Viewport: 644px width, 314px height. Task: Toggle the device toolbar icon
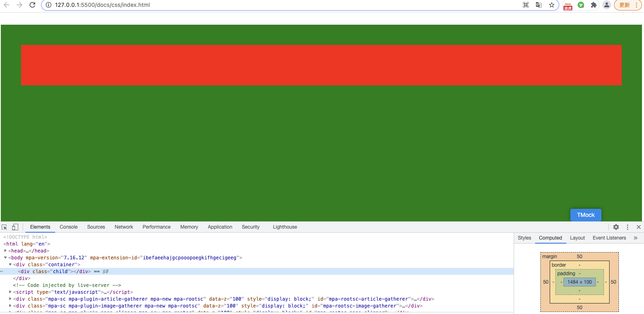click(x=15, y=227)
